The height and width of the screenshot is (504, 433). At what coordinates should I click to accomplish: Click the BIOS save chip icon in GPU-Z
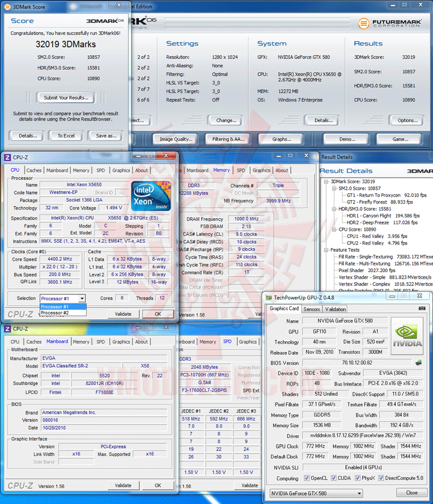click(x=419, y=363)
